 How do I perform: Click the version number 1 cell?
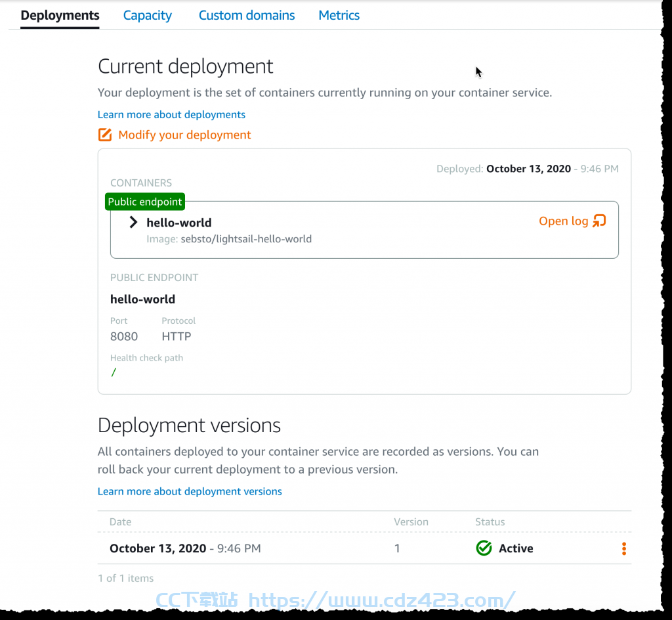pyautogui.click(x=397, y=548)
